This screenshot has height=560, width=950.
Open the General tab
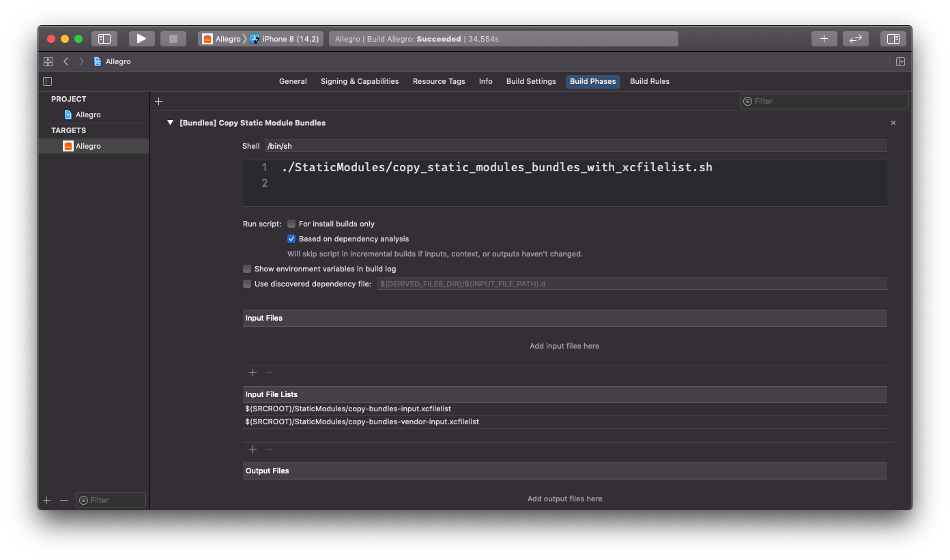tap(293, 81)
